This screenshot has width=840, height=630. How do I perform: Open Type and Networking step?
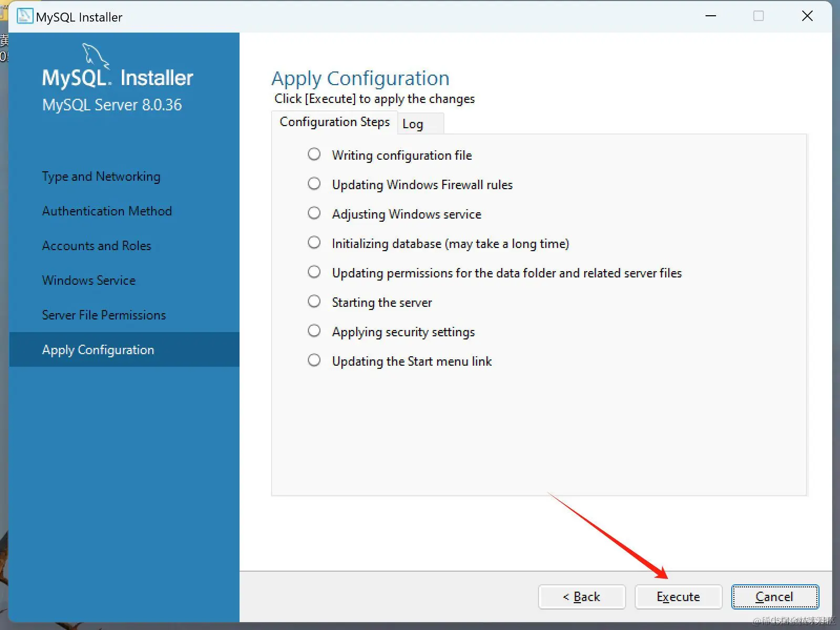(x=101, y=177)
